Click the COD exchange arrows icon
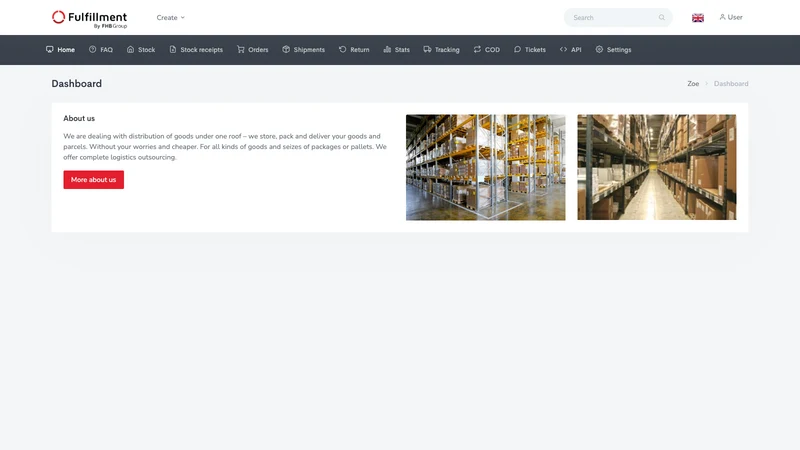 point(477,49)
